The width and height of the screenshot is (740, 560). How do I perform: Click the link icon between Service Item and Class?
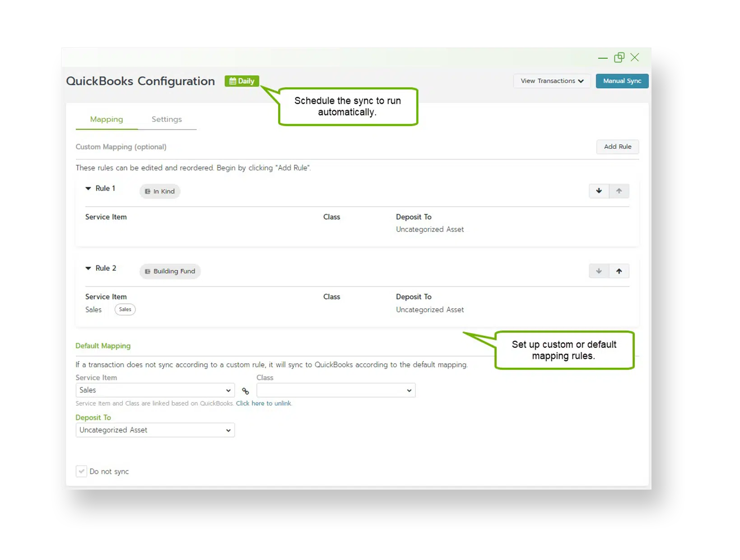246,391
